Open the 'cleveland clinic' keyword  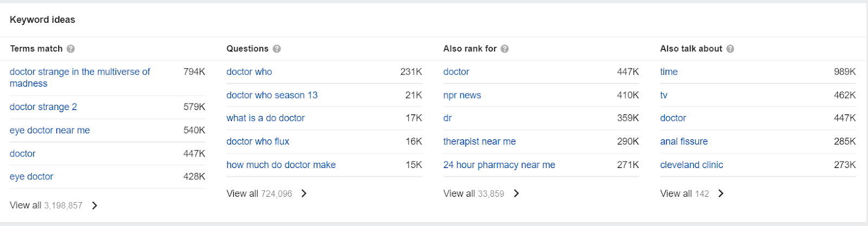pos(692,165)
